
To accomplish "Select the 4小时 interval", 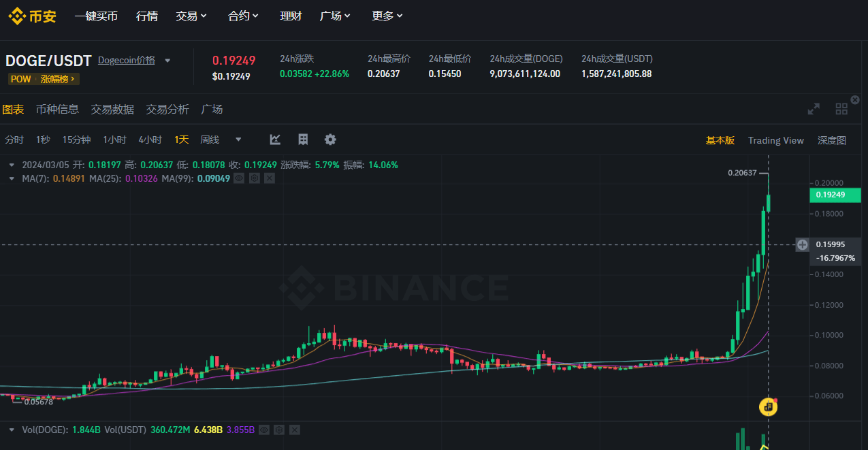I will click(x=150, y=140).
